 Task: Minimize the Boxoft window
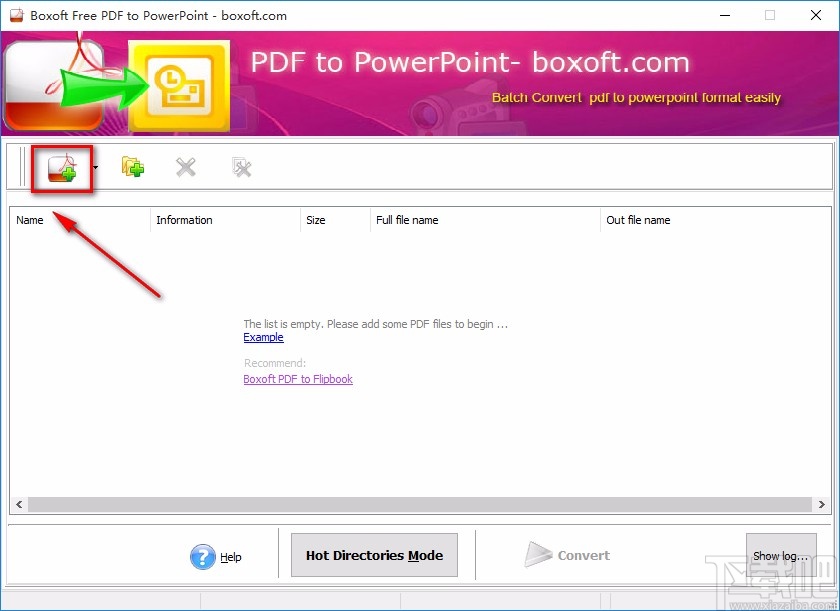(724, 15)
